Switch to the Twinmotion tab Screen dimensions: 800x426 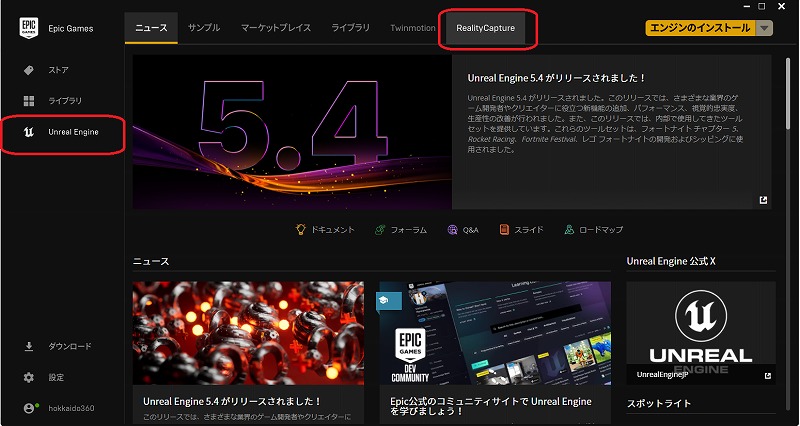(413, 28)
